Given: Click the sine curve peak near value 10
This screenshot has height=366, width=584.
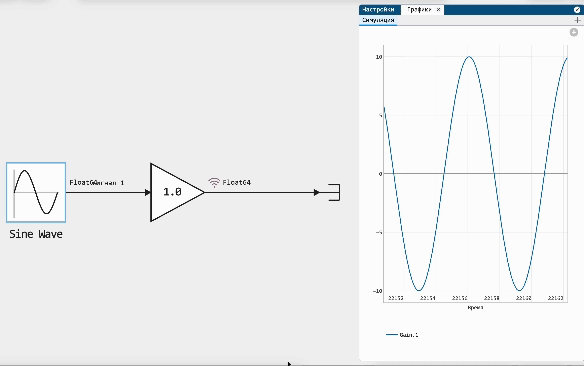Looking at the screenshot, I should coord(469,57).
